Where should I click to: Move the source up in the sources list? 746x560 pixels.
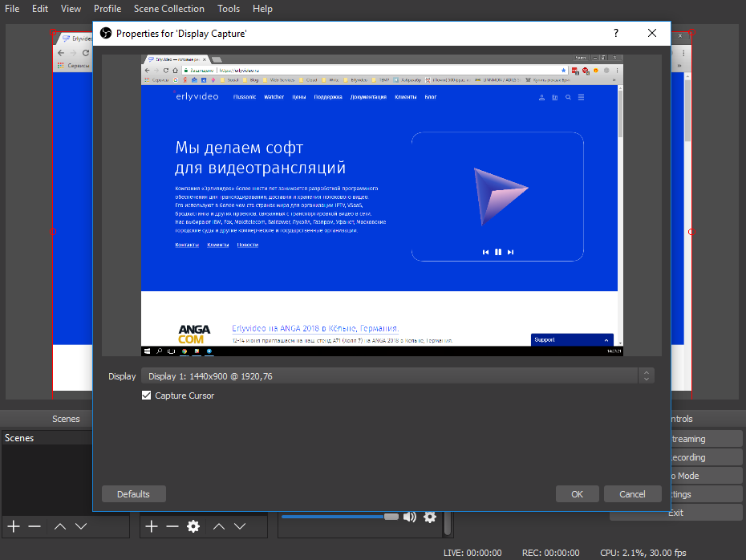219,526
